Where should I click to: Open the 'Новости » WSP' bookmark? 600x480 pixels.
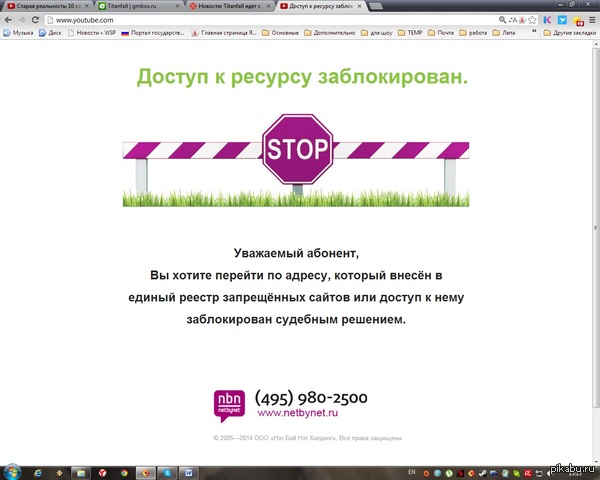[x=92, y=33]
